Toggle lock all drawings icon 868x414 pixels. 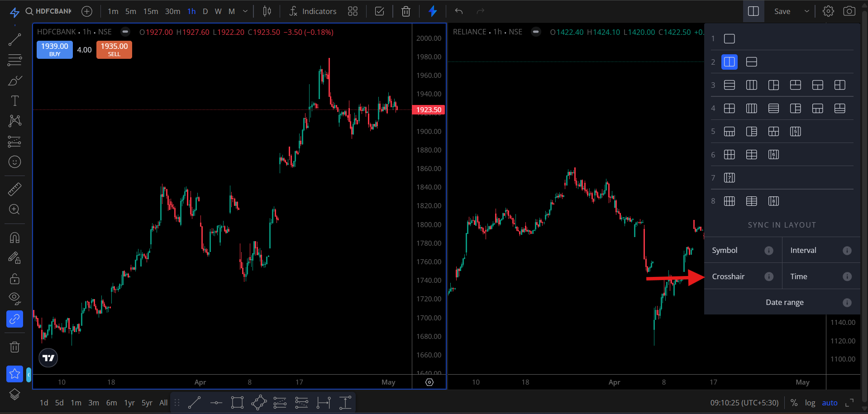coord(14,278)
